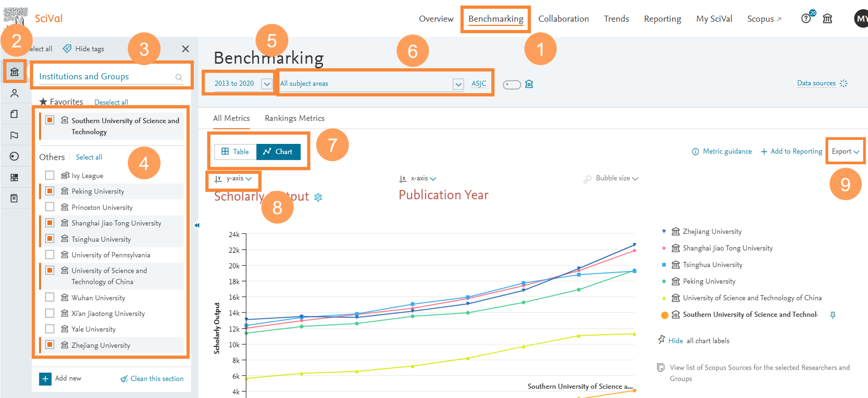Image resolution: width=868 pixels, height=398 pixels.
Task: Open the Researchers sidebar person icon
Action: 15,93
